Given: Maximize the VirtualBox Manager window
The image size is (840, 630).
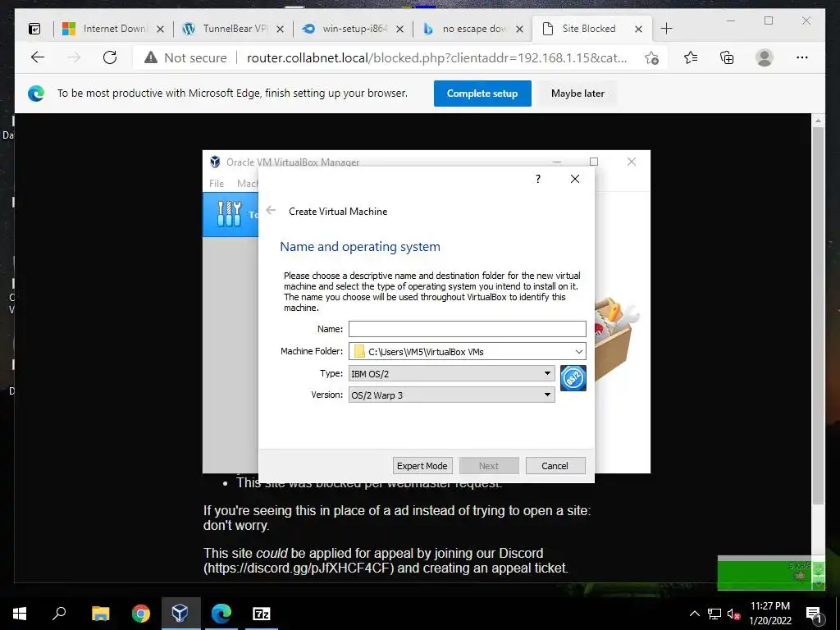Looking at the screenshot, I should [x=594, y=162].
